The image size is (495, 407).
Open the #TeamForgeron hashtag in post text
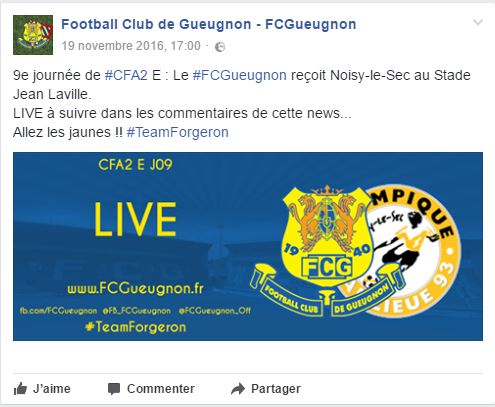pos(178,132)
